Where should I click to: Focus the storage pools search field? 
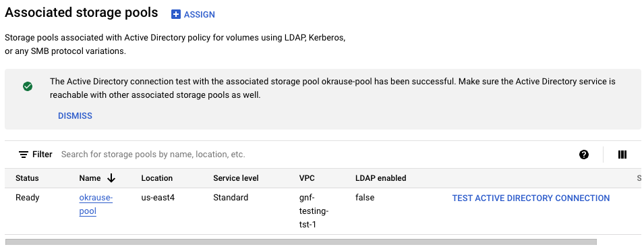click(312, 154)
